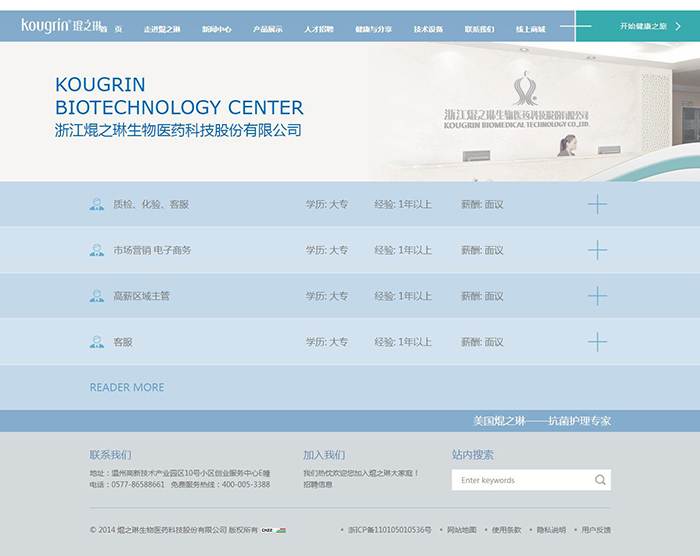The height and width of the screenshot is (556, 700).
Task: Open the 用户反馈 footer link
Action: (x=596, y=530)
